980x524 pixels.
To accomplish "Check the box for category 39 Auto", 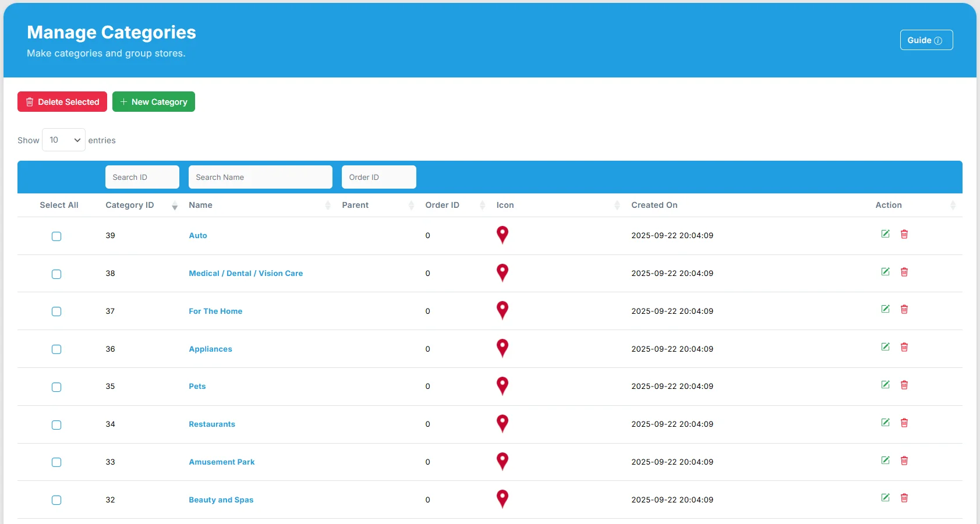I will (x=56, y=236).
